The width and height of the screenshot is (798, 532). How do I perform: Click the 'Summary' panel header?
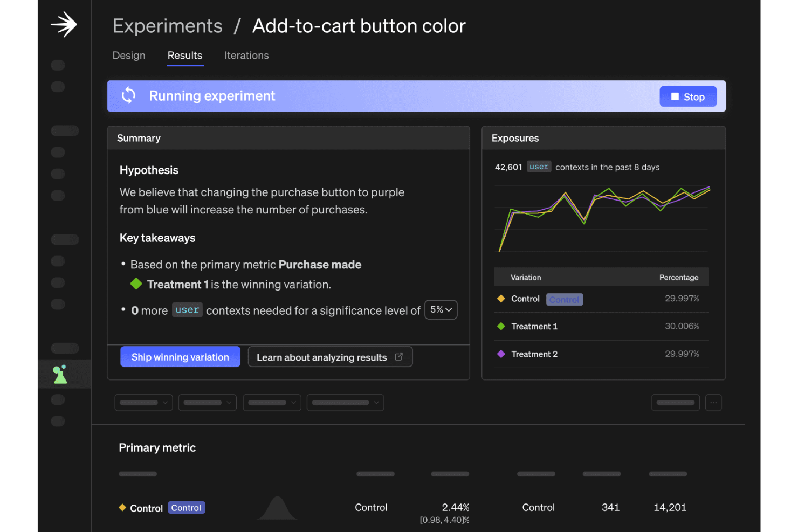click(x=288, y=138)
